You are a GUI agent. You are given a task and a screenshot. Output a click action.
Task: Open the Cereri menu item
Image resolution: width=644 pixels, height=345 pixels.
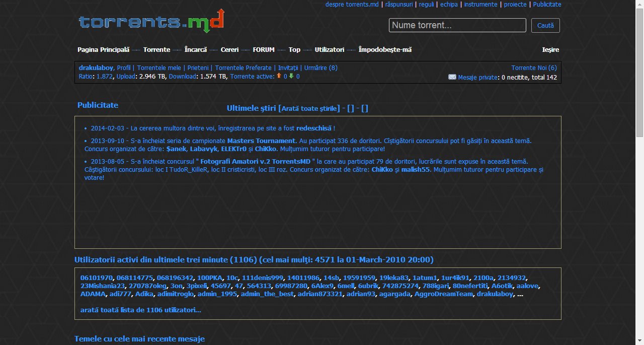tap(229, 50)
